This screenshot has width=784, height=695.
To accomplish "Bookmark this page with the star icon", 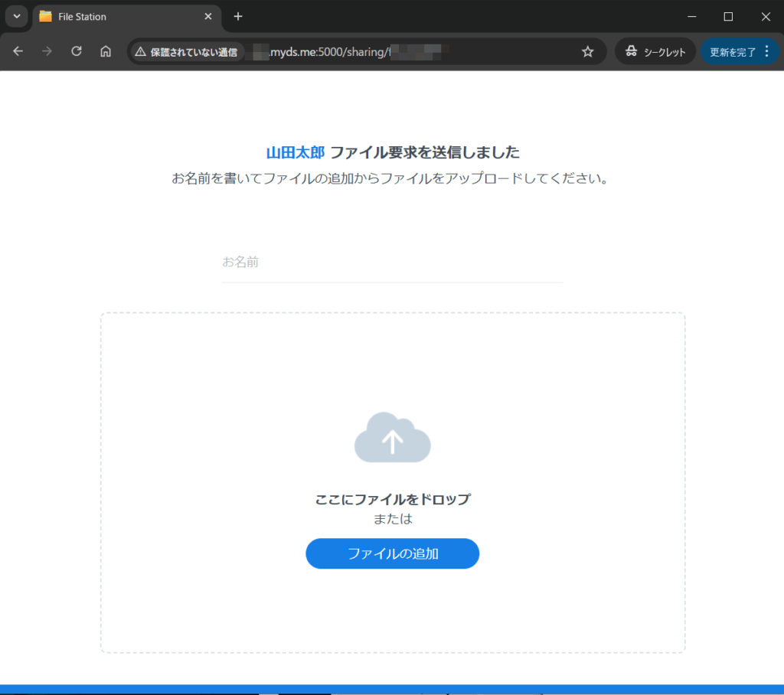I will (587, 51).
